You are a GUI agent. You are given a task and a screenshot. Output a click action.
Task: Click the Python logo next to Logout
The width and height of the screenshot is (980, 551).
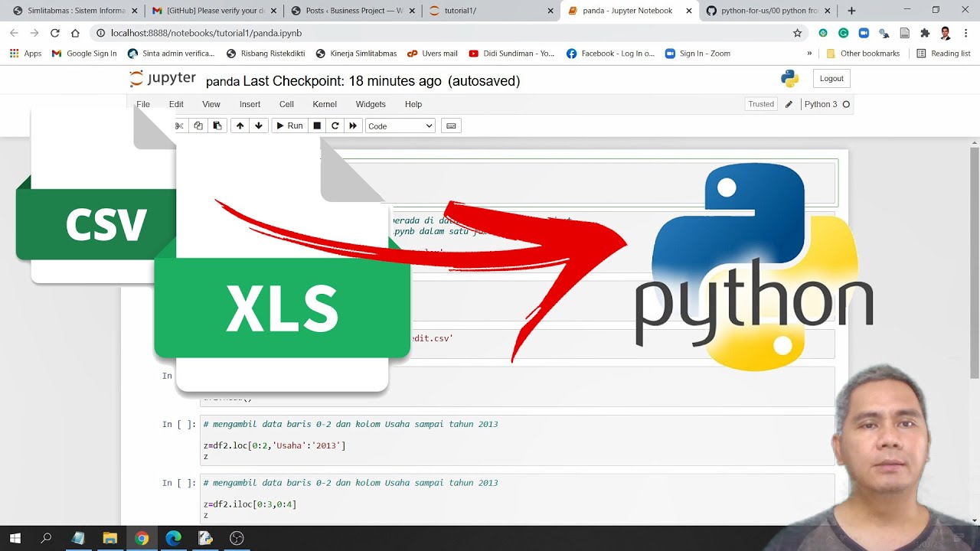tap(789, 78)
